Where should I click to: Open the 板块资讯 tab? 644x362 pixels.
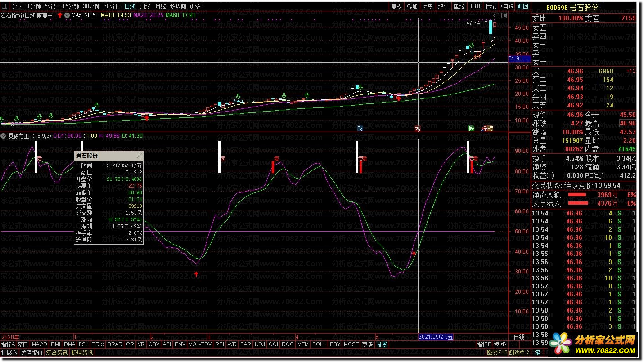(x=82, y=353)
